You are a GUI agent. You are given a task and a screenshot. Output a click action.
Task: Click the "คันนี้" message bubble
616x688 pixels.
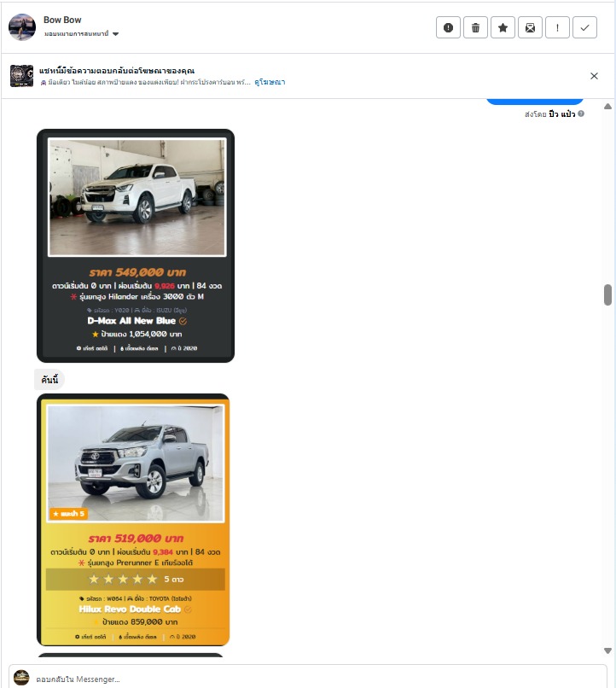tap(49, 380)
